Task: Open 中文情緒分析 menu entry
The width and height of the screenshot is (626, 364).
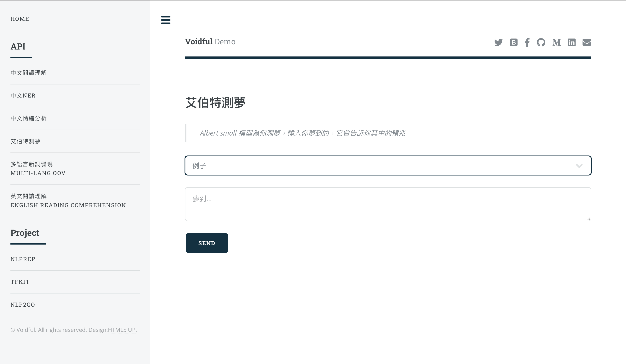Action: pyautogui.click(x=28, y=118)
